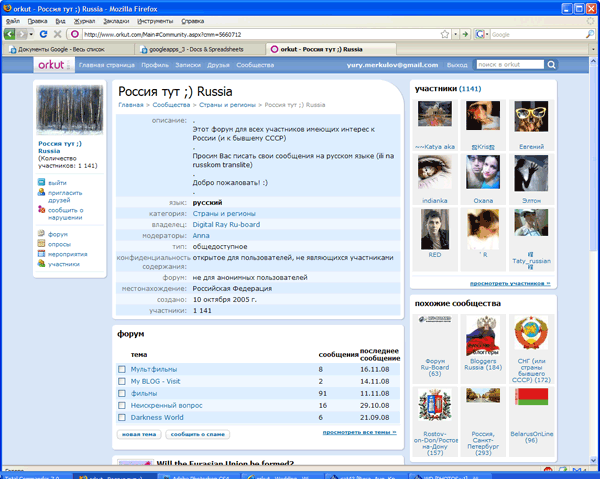
Task: Click the форум icon in the sidebar
Action: [x=41, y=233]
